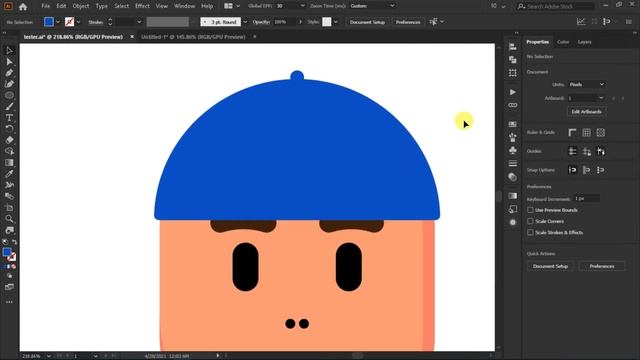Viewport: 640px width, 360px height.
Task: Switch to the Layers panel tab
Action: (x=584, y=42)
